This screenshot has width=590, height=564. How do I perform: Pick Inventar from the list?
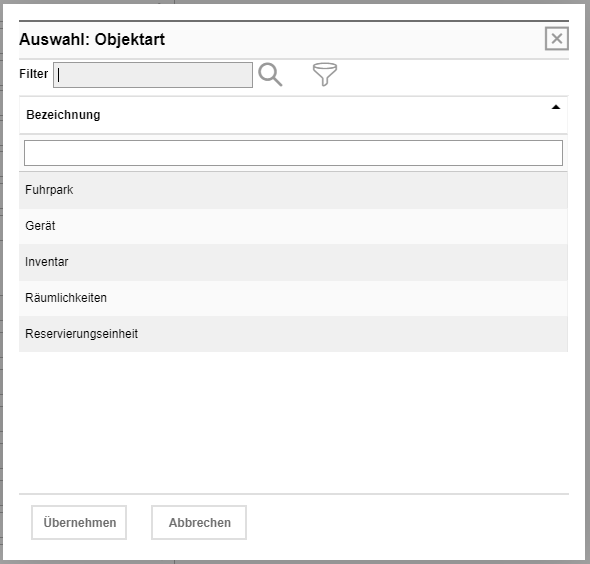293,262
